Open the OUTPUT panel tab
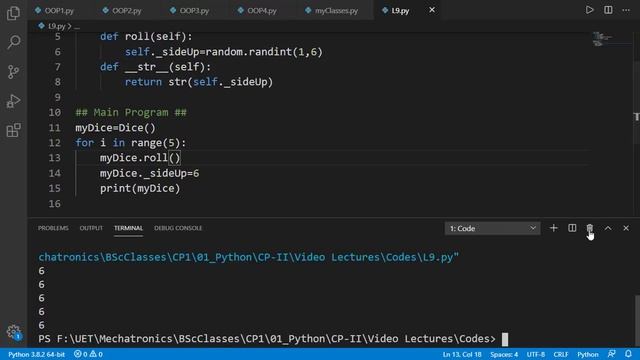The height and width of the screenshot is (360, 640). (x=91, y=228)
